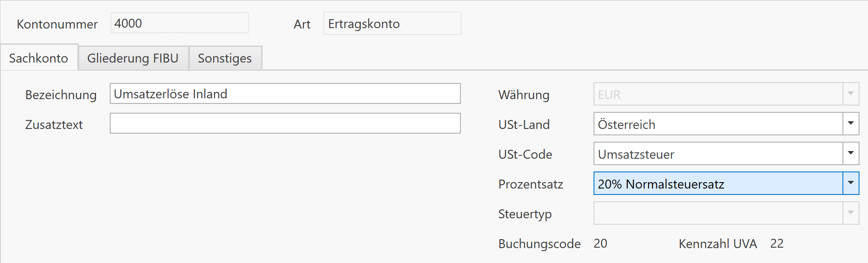Viewport: 868px width, 263px height.
Task: Click the Buchungscode value 20
Action: point(600,243)
